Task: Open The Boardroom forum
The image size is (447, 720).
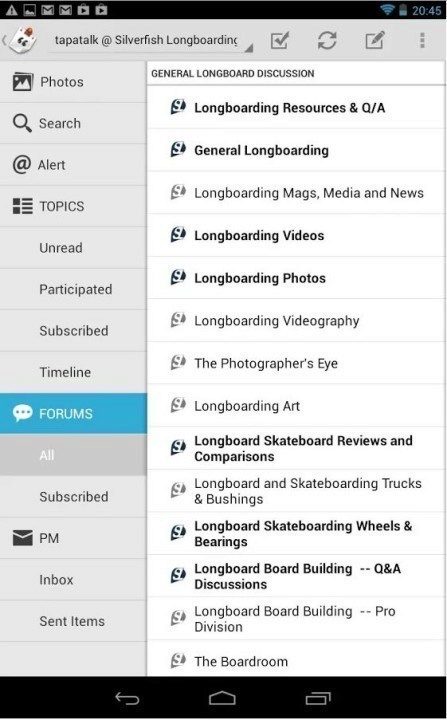Action: [296, 659]
